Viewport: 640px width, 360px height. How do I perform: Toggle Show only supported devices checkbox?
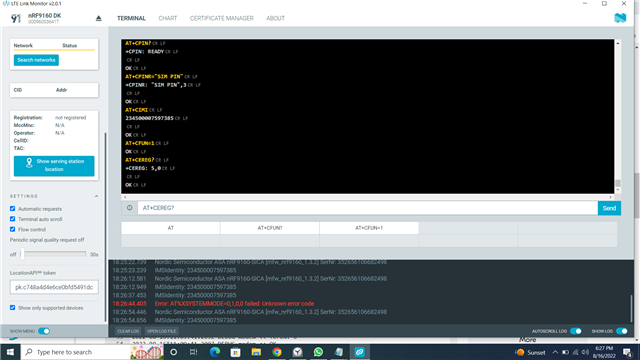[x=13, y=308]
